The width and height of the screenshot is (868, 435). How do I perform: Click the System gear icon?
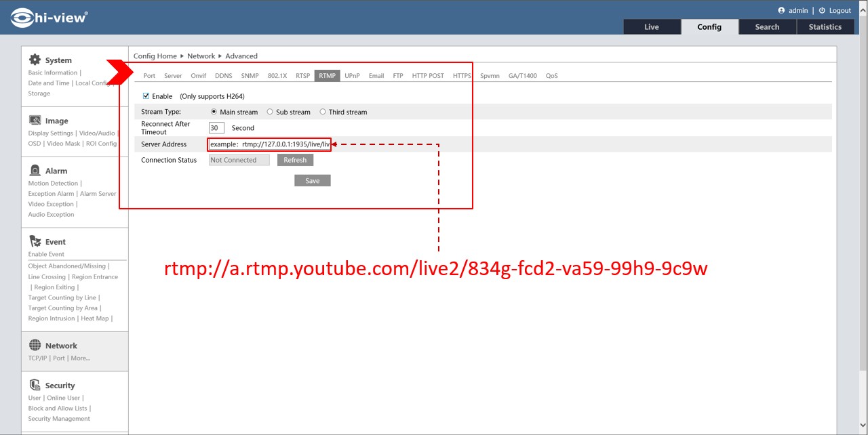(35, 60)
